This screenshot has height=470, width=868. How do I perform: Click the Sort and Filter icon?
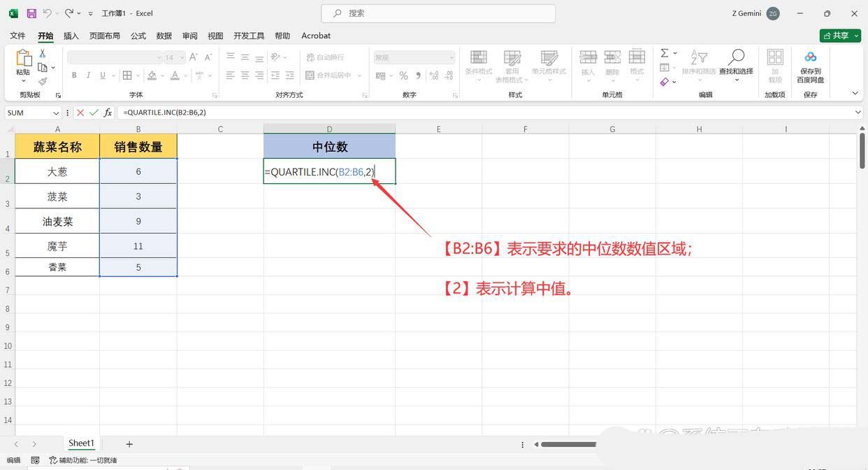(699, 57)
